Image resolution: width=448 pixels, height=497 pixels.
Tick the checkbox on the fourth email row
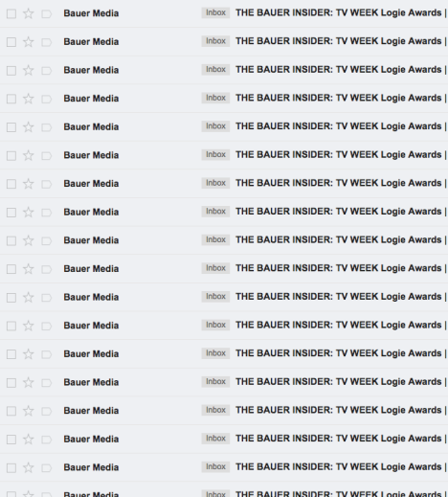(x=11, y=99)
